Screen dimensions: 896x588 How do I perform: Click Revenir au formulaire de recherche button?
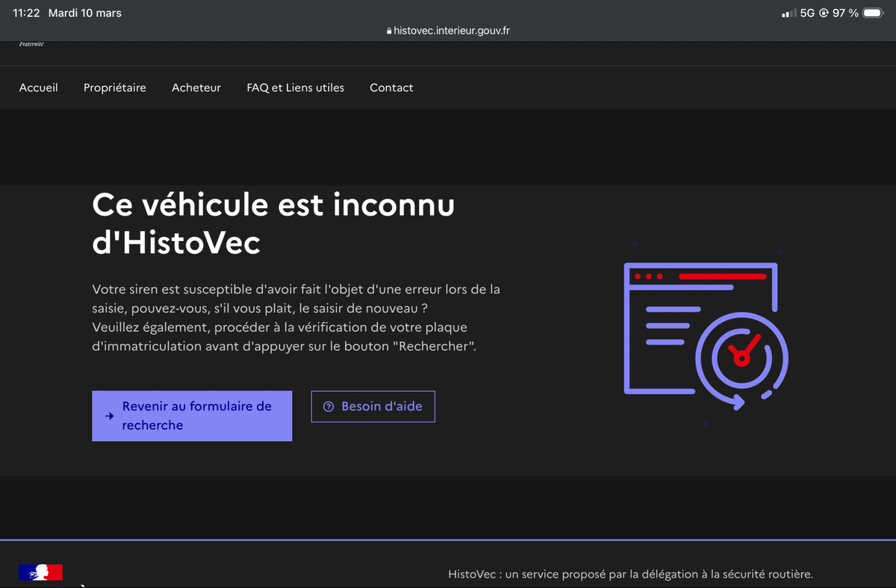pyautogui.click(x=192, y=416)
